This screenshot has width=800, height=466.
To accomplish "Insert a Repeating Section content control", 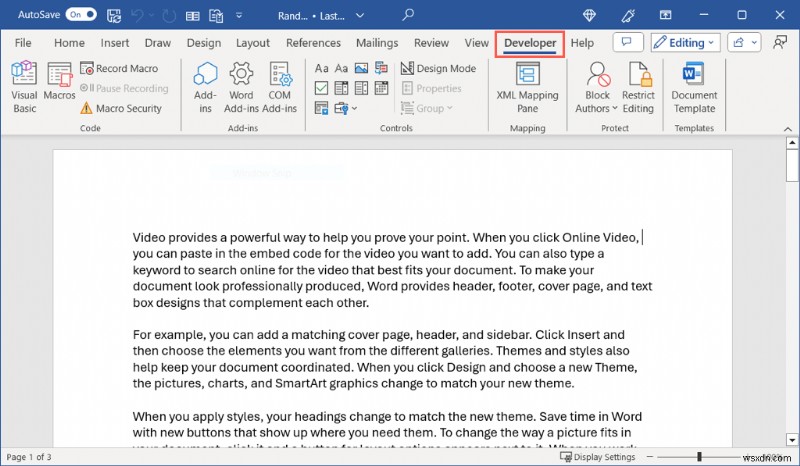I will click(321, 108).
